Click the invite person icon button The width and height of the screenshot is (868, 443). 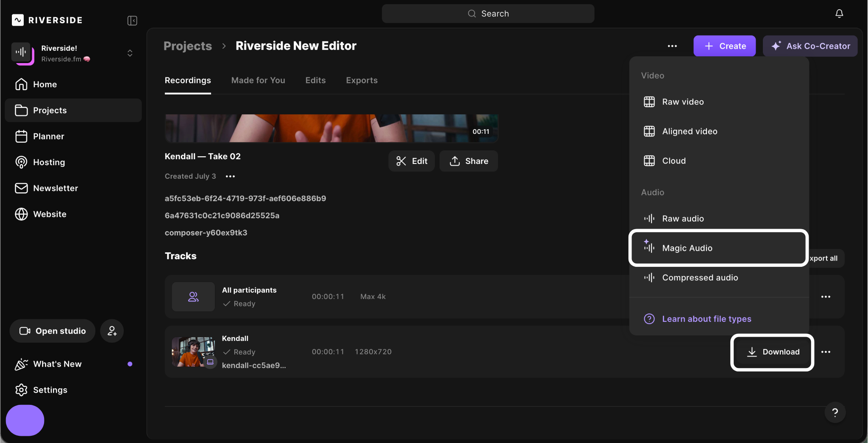click(112, 331)
